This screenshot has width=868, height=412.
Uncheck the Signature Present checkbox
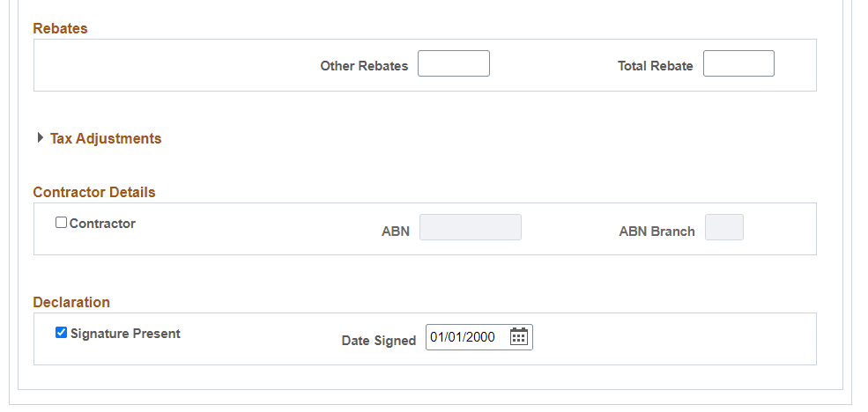tap(61, 333)
